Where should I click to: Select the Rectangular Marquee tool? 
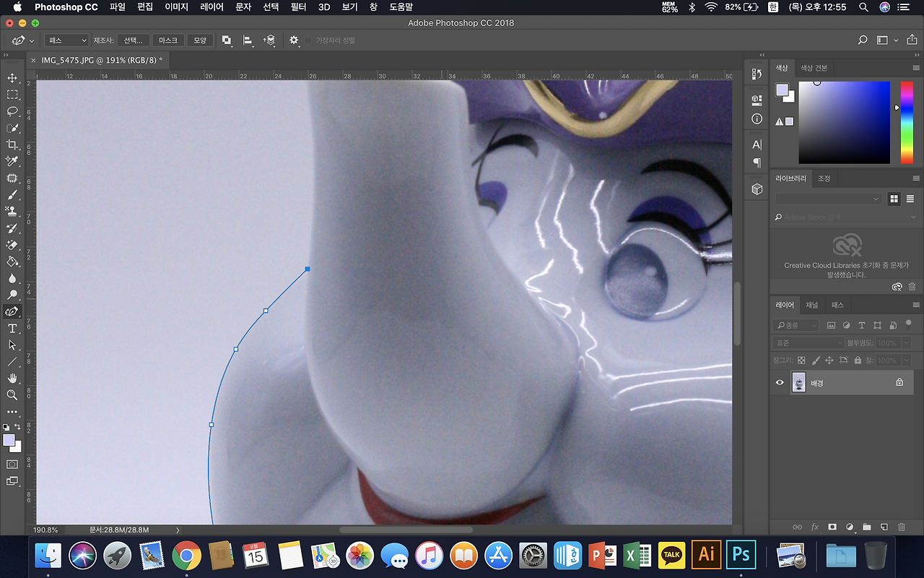coord(12,95)
